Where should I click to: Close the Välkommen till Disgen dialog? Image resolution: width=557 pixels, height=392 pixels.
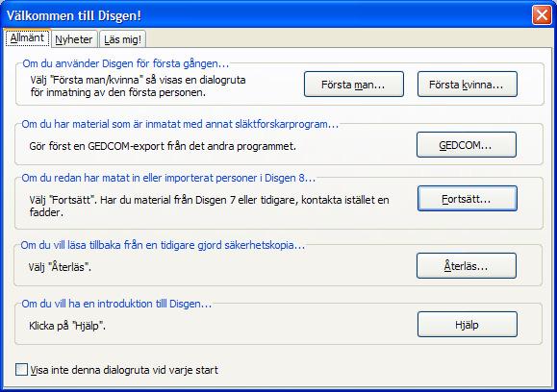[x=542, y=15]
